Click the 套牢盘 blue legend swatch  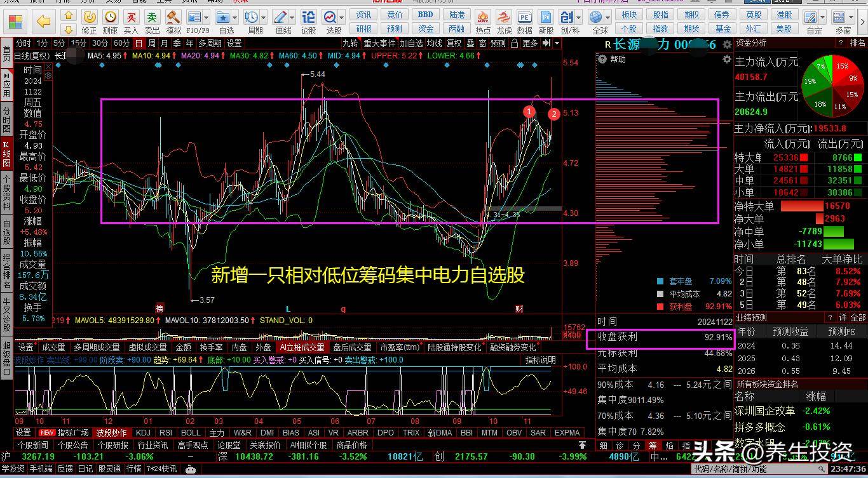click(x=660, y=281)
